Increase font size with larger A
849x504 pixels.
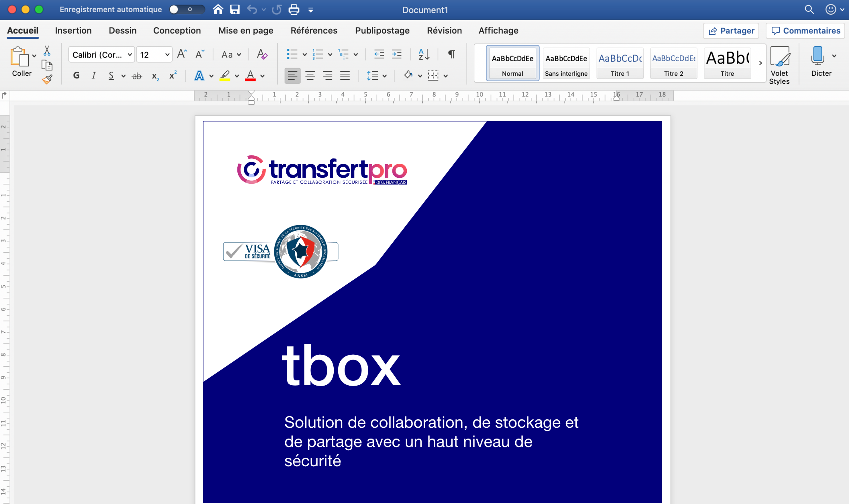(182, 54)
